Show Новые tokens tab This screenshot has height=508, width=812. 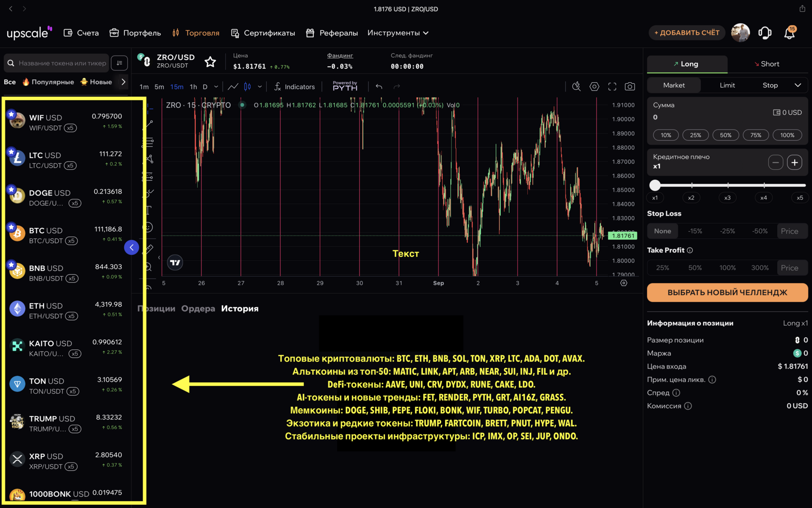point(96,82)
